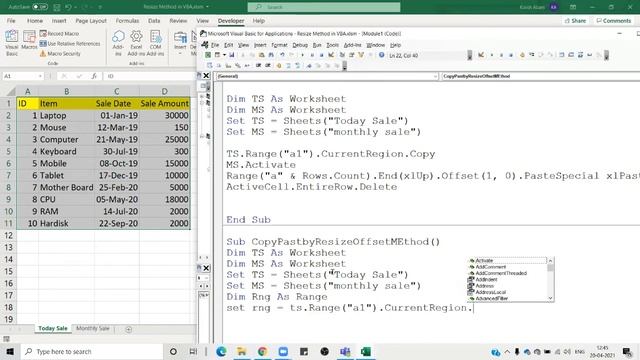Click the Windows Start button

tap(10, 351)
